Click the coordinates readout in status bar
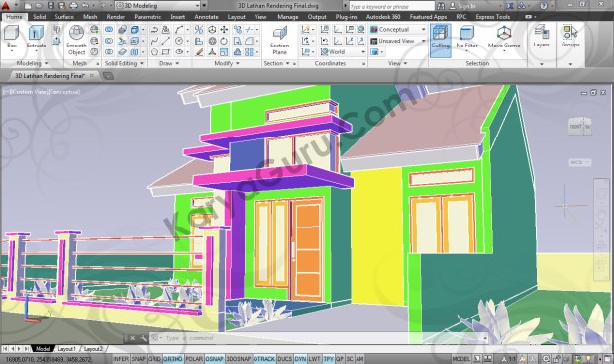 (x=49, y=358)
